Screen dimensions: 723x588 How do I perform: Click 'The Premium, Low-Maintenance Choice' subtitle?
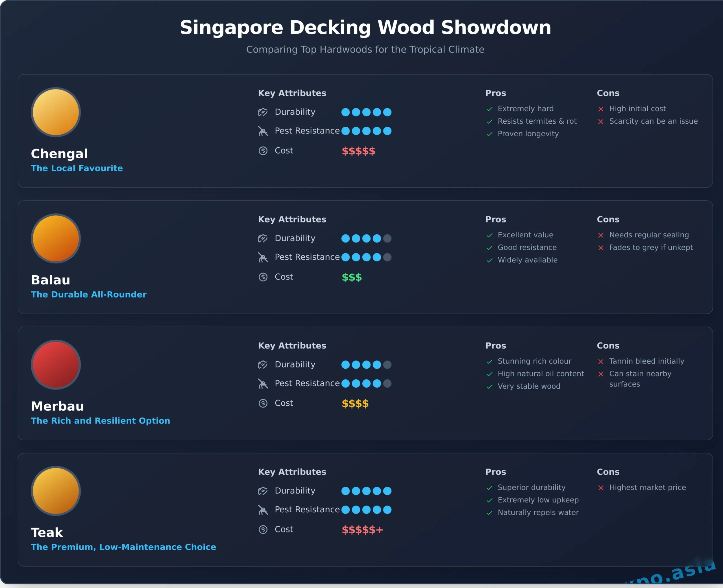point(123,547)
